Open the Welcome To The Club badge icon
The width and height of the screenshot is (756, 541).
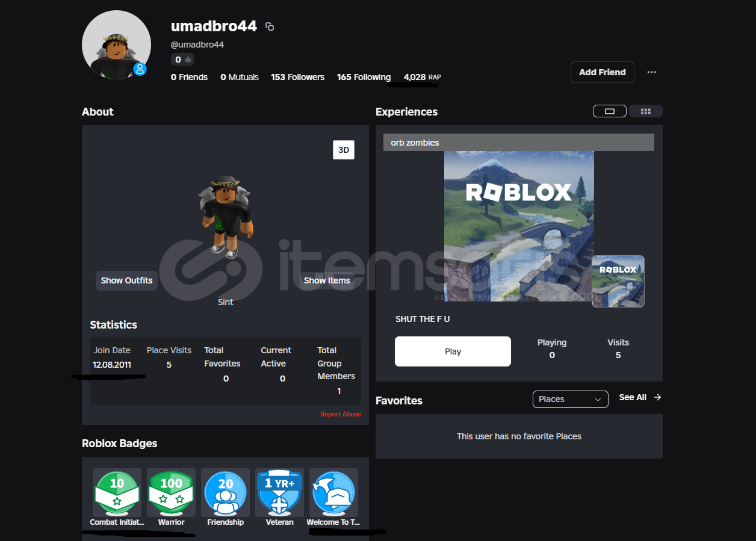tap(333, 492)
